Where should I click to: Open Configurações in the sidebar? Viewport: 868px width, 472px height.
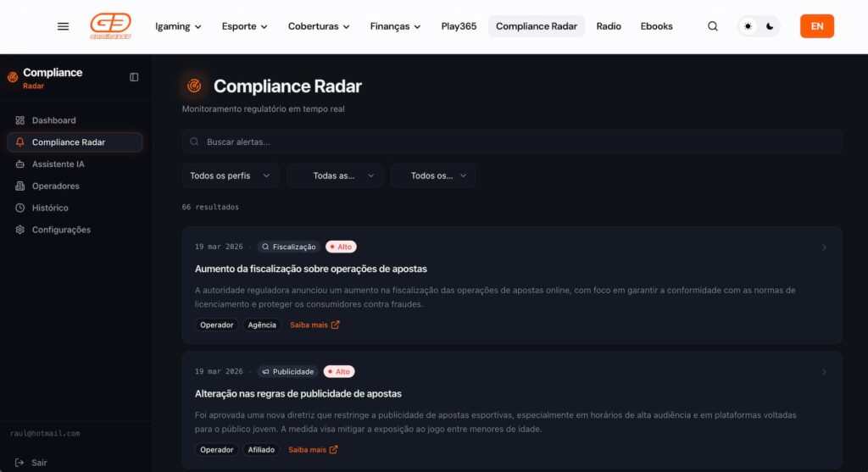point(61,230)
